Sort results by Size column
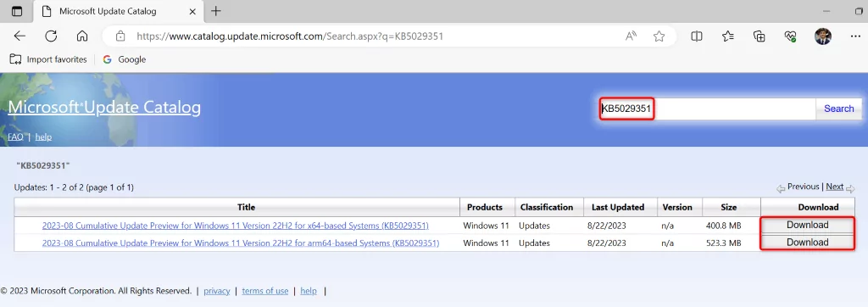Screen dimensions: 868x307 pos(728,207)
